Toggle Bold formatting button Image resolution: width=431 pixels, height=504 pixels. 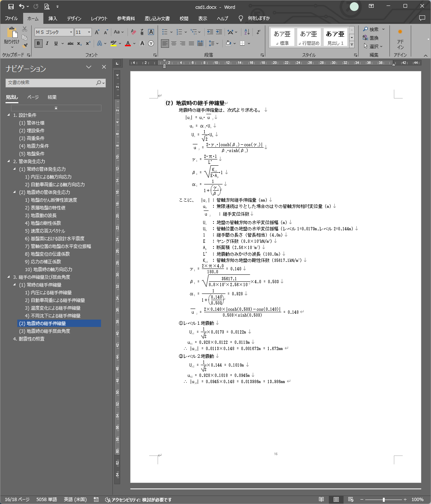[x=38, y=43]
